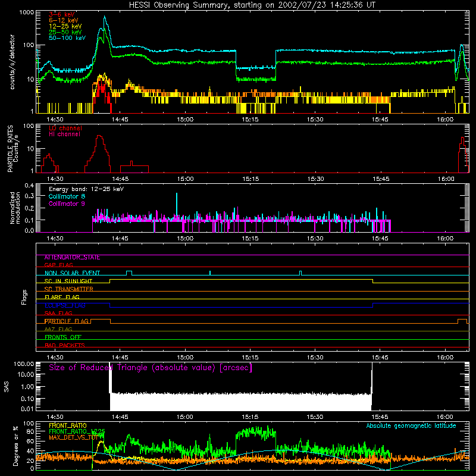
Task: Select the HI channel legend label
Action: (64, 134)
